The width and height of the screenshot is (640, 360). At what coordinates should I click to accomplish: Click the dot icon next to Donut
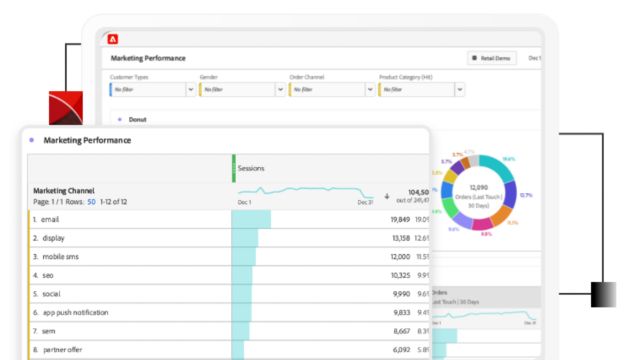120,120
